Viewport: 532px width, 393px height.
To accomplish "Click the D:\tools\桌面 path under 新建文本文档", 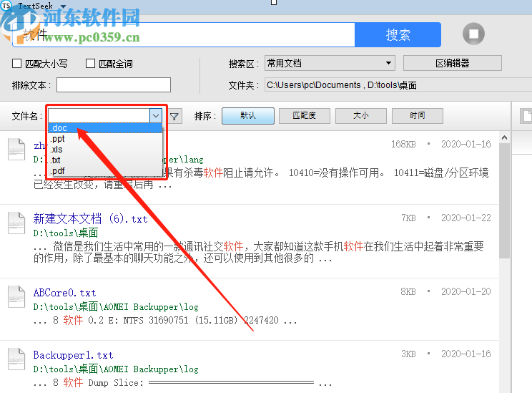I will click(66, 233).
